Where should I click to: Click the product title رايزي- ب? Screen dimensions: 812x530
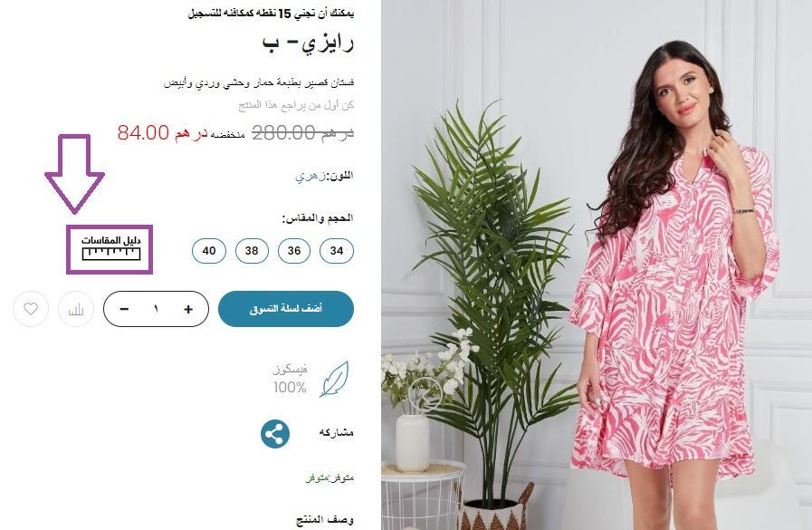308,43
